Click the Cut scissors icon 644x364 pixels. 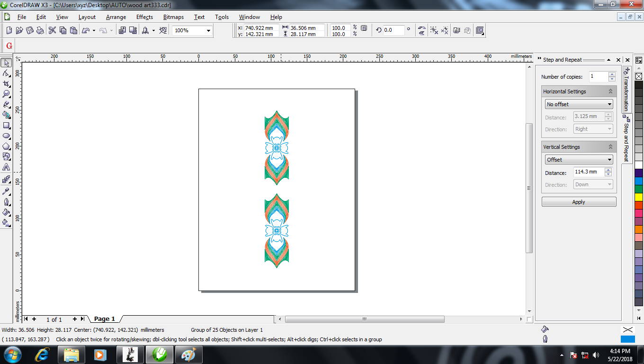(53, 30)
